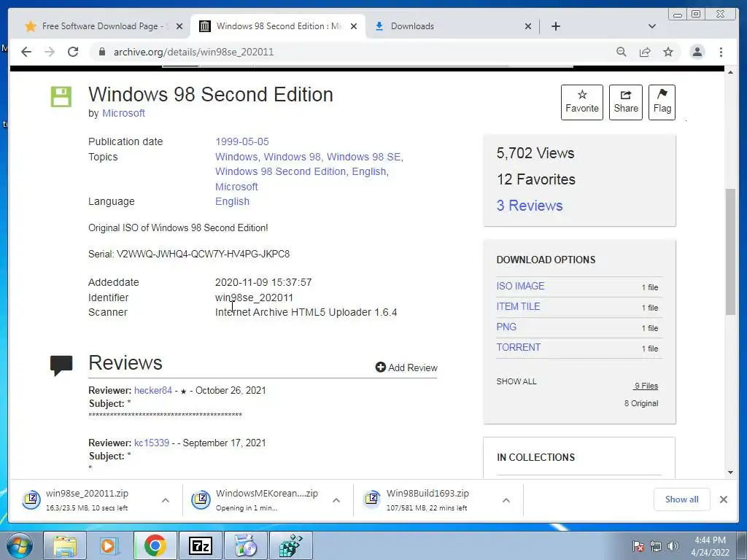Open the zoom magnifier icon in address bar
This screenshot has height=560, width=747.
(622, 52)
